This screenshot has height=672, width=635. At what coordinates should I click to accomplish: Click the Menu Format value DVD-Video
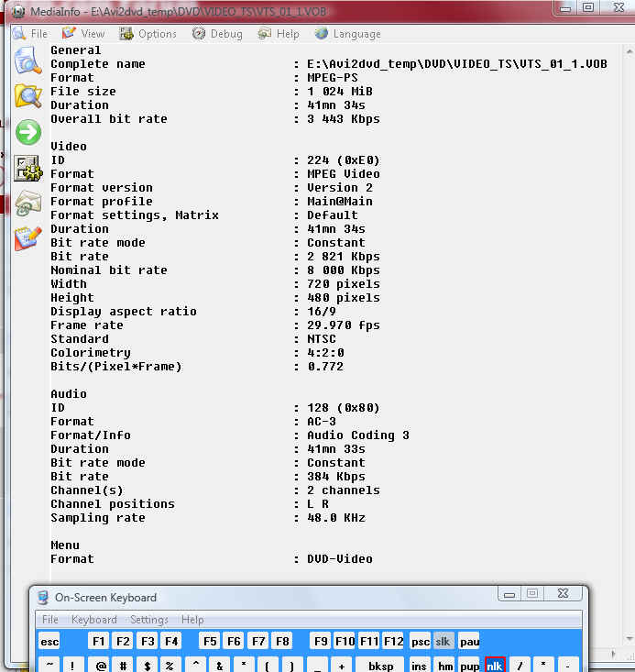pyautogui.click(x=340, y=559)
